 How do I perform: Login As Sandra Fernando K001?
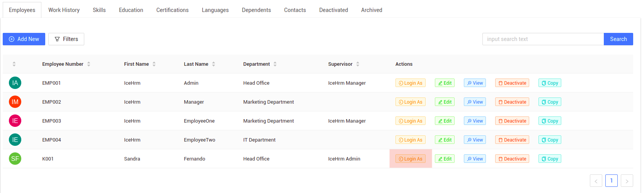pyautogui.click(x=410, y=159)
